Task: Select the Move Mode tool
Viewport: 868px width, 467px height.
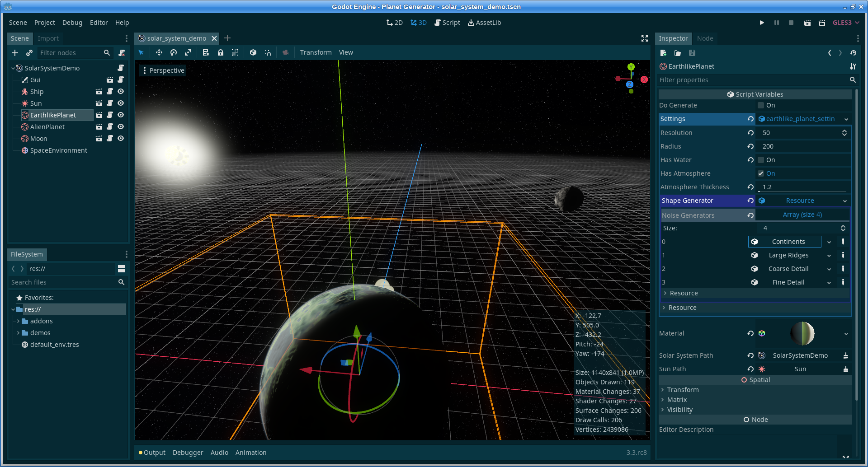Action: (x=159, y=52)
